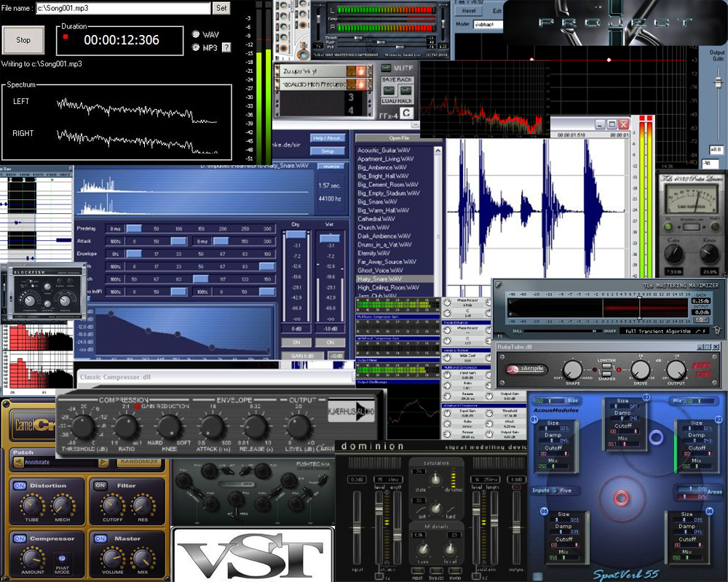Click the CamelCrusher master MIX knob
This screenshot has width=728, height=582.
143,557
